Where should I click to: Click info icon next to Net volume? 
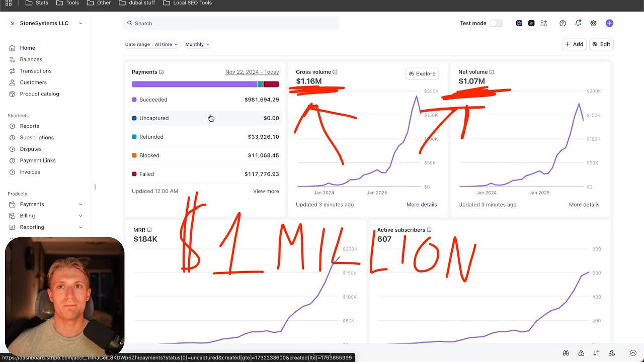[492, 72]
